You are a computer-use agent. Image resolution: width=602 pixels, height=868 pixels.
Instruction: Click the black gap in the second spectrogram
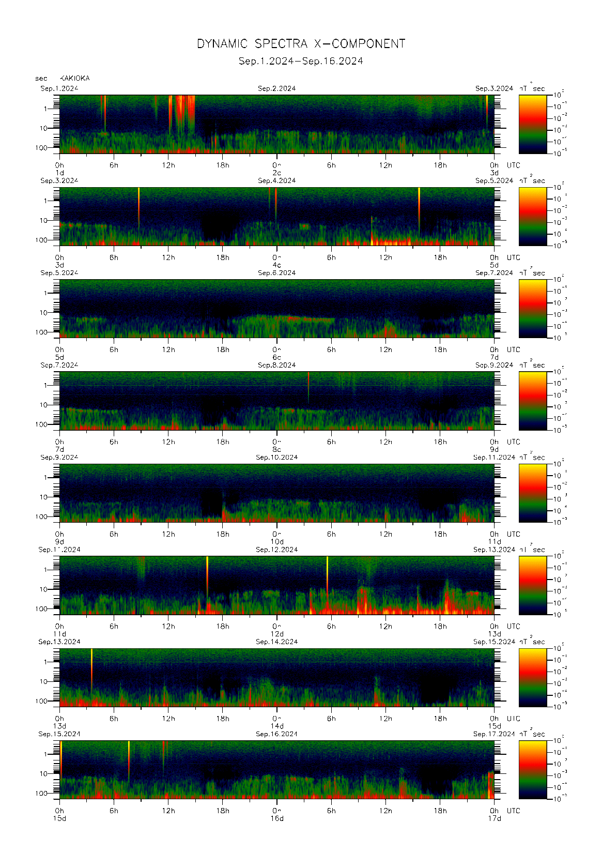pos(218,226)
